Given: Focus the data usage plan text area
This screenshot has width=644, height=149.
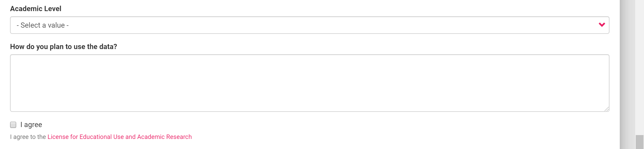Looking at the screenshot, I should (x=309, y=83).
